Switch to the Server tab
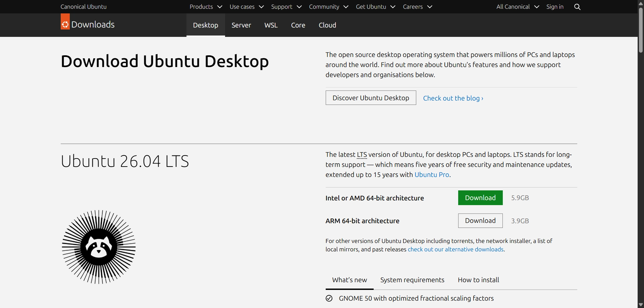 coord(241,25)
